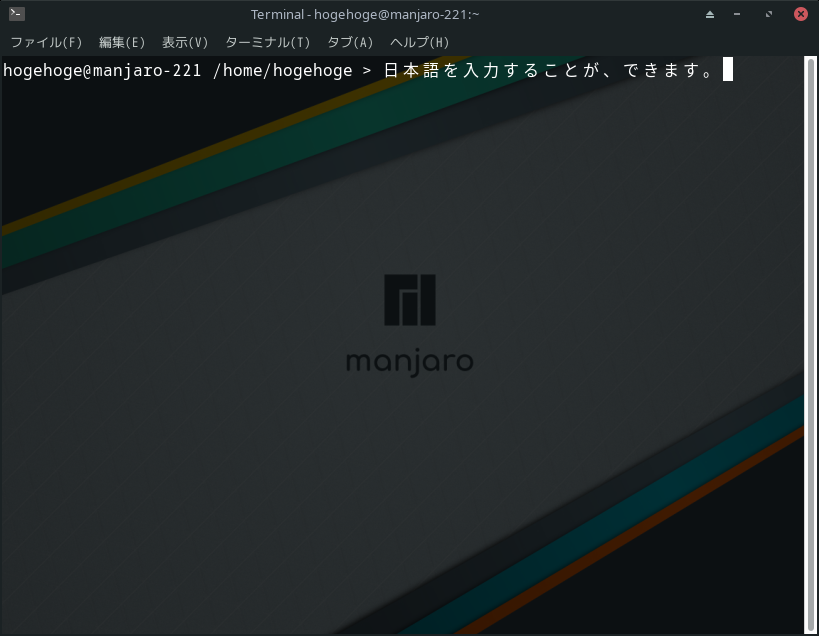Click the block cursor at the end of the input
This screenshot has height=636, width=819.
coord(728,69)
